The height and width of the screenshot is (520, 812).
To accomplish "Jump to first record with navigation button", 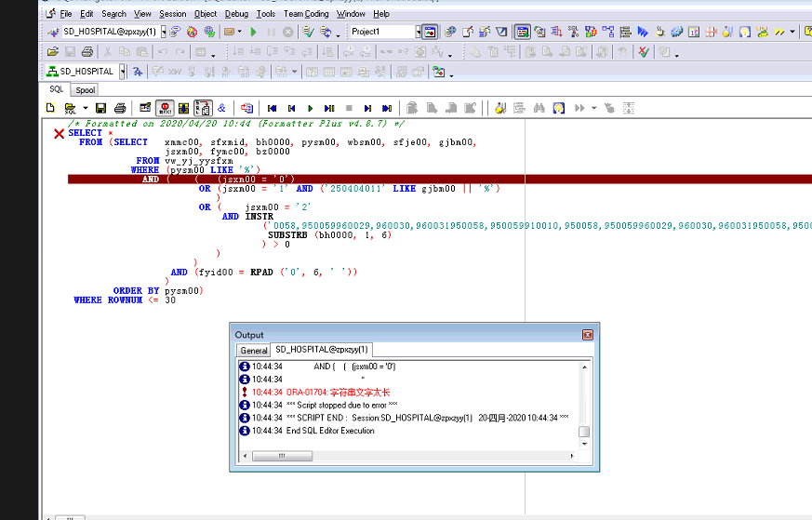I will pyautogui.click(x=273, y=108).
